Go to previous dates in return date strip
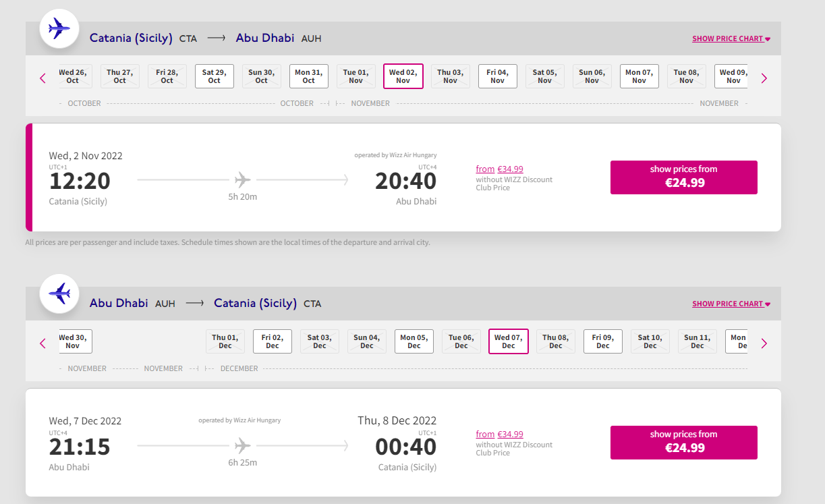Image resolution: width=825 pixels, height=504 pixels. (42, 343)
